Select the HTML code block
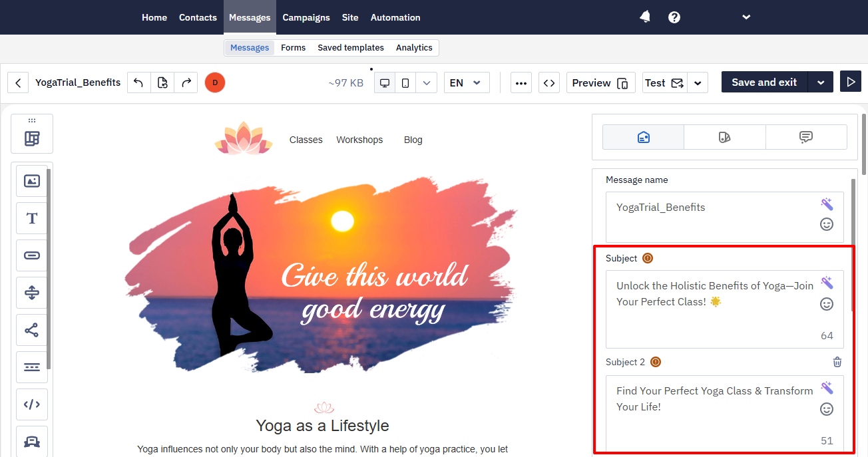This screenshot has width=868, height=457. coord(32,404)
